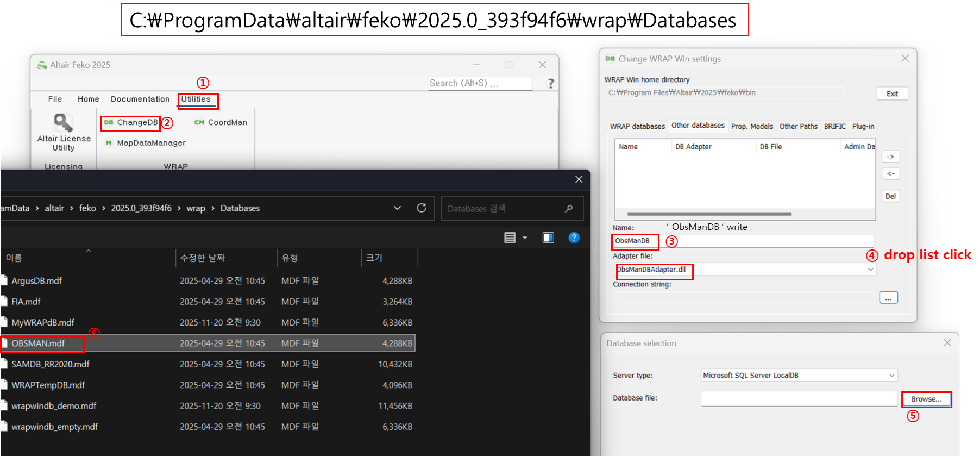The height and width of the screenshot is (456, 980).
Task: Click the Connection string field
Action: 744,298
